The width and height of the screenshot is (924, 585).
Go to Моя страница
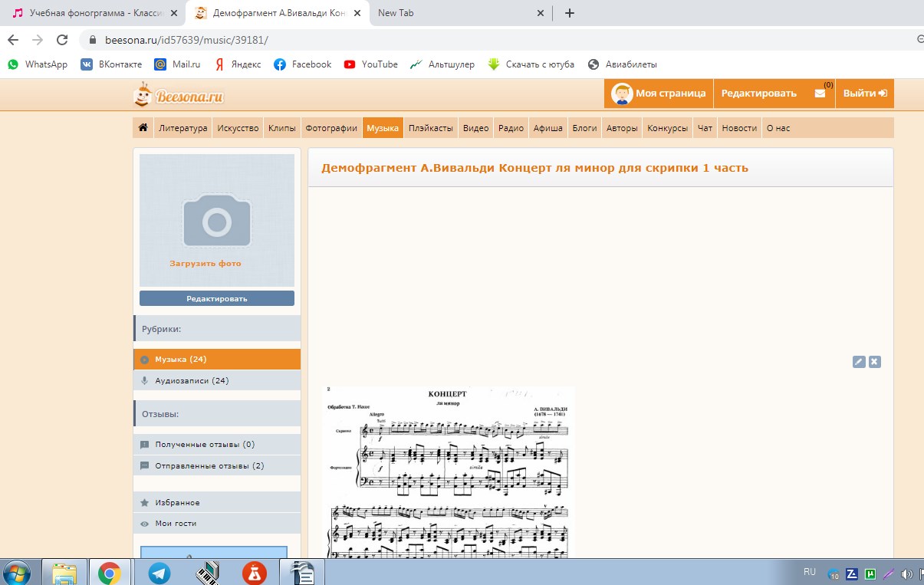click(659, 94)
